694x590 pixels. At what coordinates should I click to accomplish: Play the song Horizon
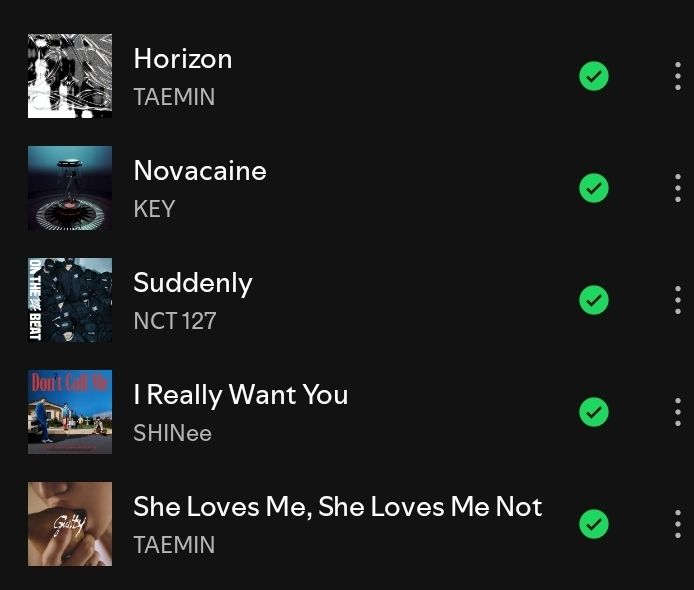pyautogui.click(x=183, y=58)
